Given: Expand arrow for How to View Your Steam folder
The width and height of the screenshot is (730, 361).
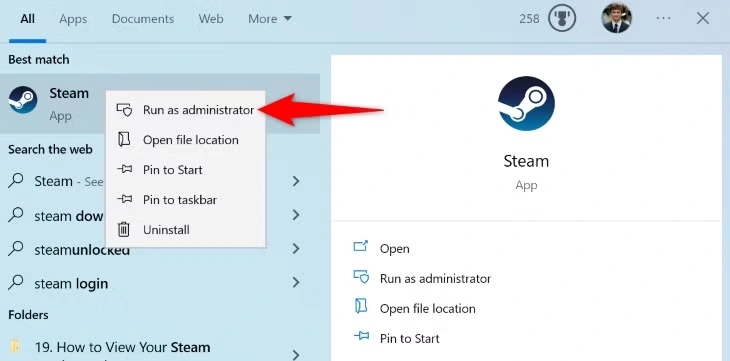Looking at the screenshot, I should pos(296,354).
